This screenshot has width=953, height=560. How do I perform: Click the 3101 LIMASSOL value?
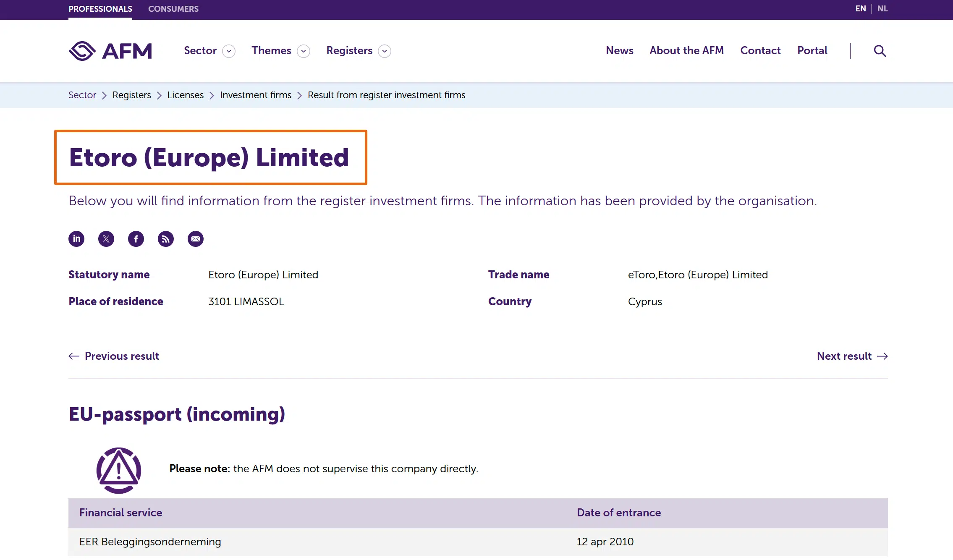tap(246, 301)
